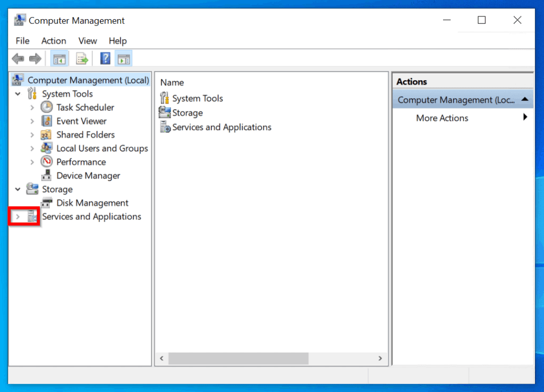Toggle Show/Hide Console Tree toolbar button
This screenshot has height=392, width=544.
click(x=59, y=59)
